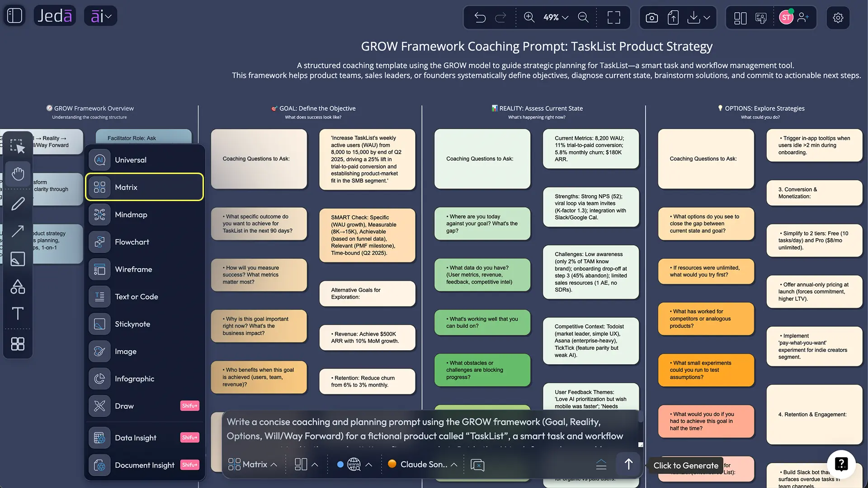This screenshot has width=868, height=488.
Task: Select the 'Alternative Goals for Exploration' card
Action: (367, 294)
